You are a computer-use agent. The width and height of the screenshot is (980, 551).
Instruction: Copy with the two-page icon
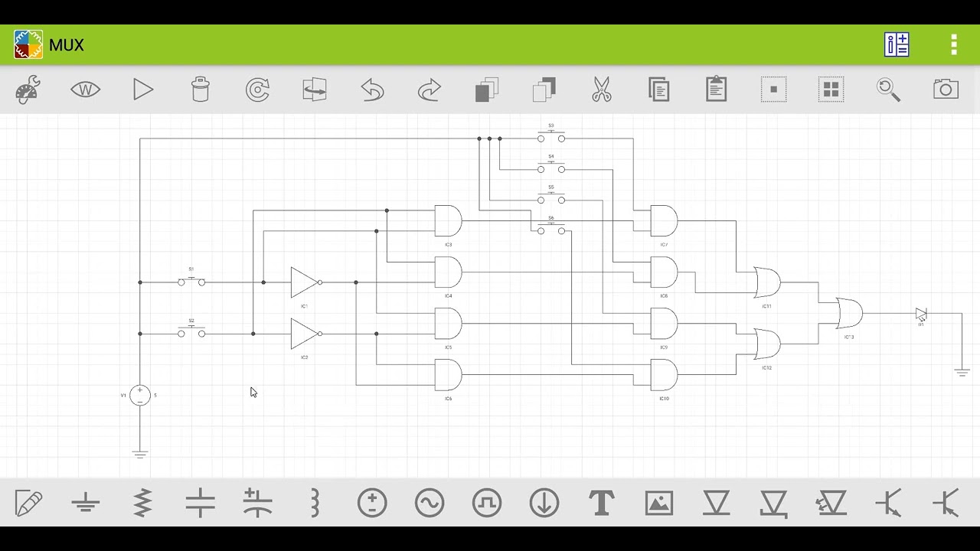(x=658, y=90)
